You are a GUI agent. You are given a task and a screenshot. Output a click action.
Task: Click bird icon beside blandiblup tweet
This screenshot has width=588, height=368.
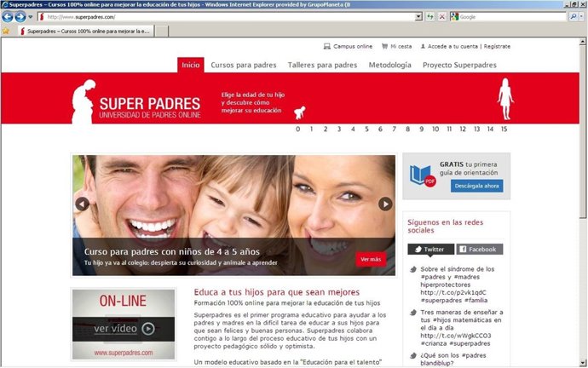click(x=412, y=355)
